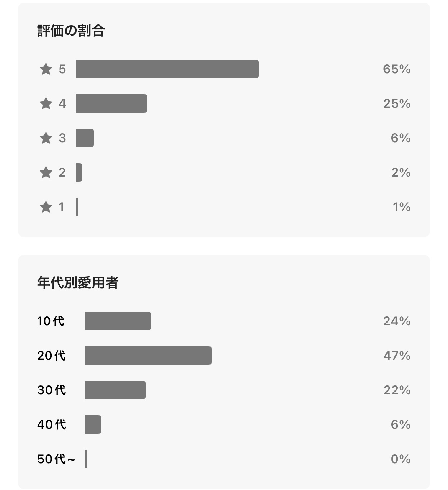This screenshot has width=448, height=490.
Task: Click the 65% rating percentage
Action: click(x=397, y=69)
